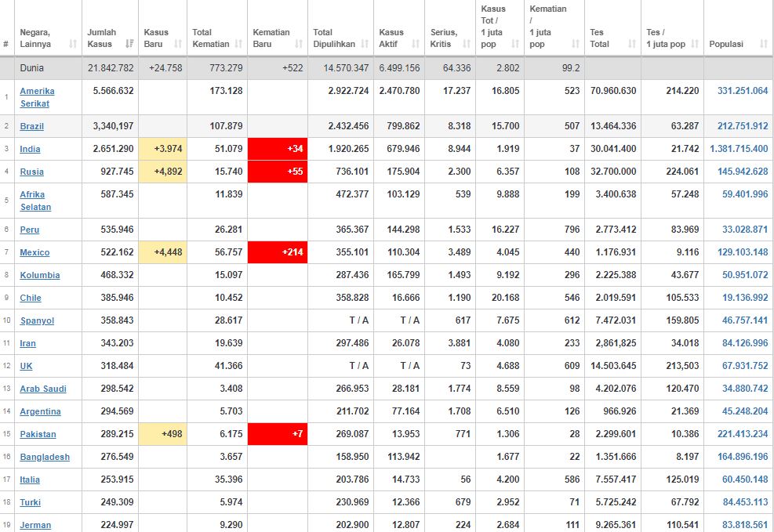Sort by Kasus Tot / 1 juta pop arrows
Screen dimensions: 774x532
pos(515,44)
